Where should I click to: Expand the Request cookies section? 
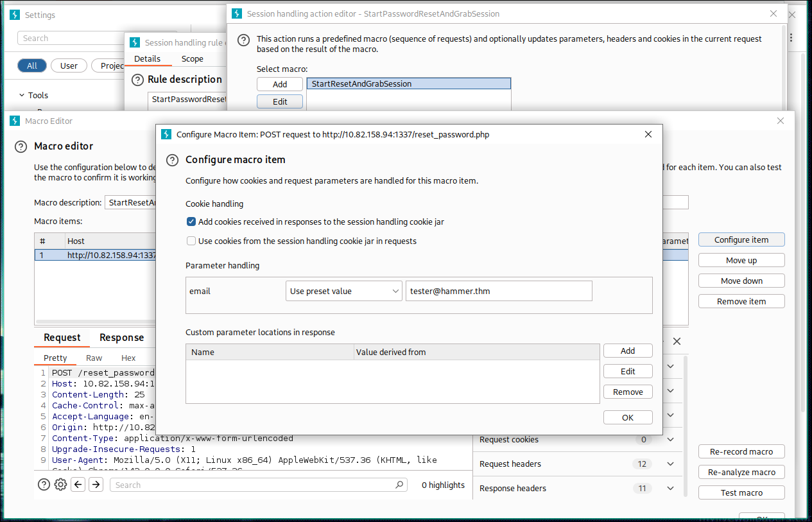[670, 440]
